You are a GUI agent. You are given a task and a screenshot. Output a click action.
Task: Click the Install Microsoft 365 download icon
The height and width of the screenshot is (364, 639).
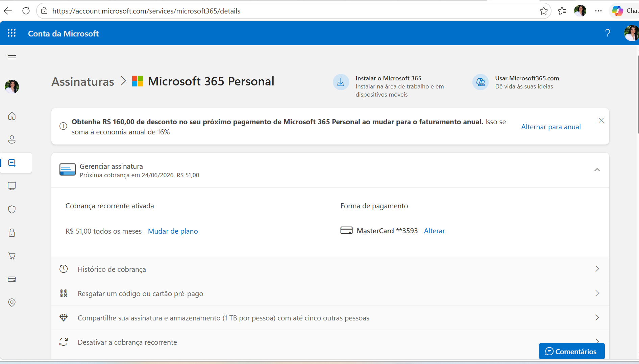(x=341, y=82)
